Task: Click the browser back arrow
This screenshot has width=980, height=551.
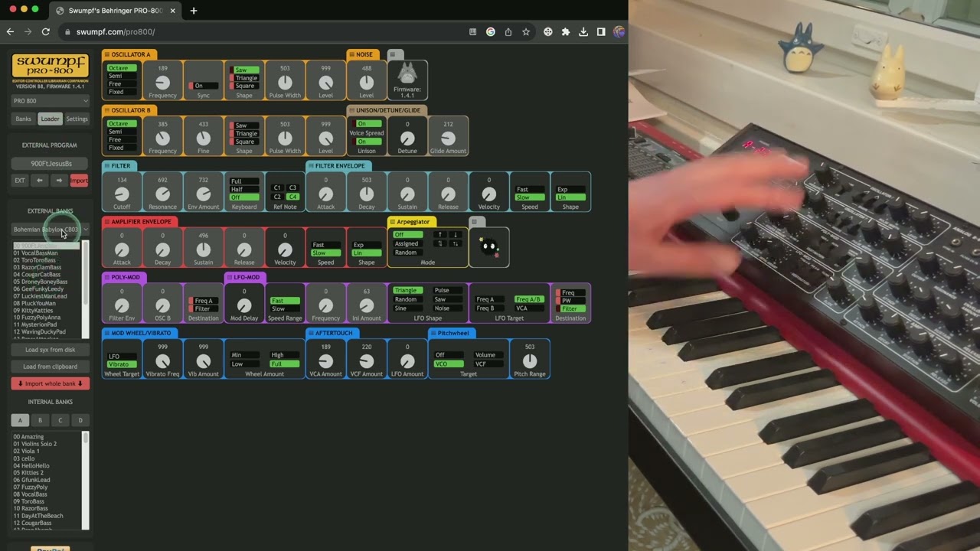Action: (x=11, y=32)
